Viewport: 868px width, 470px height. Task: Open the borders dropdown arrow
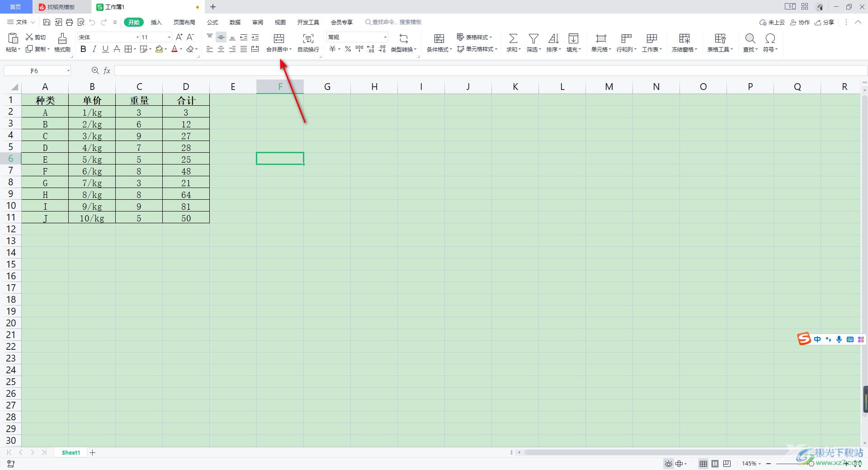[135, 49]
